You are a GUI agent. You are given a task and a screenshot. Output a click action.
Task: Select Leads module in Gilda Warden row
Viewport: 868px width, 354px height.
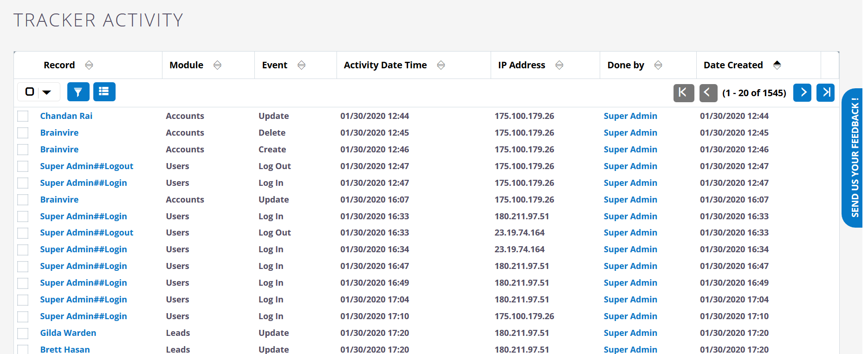click(178, 333)
